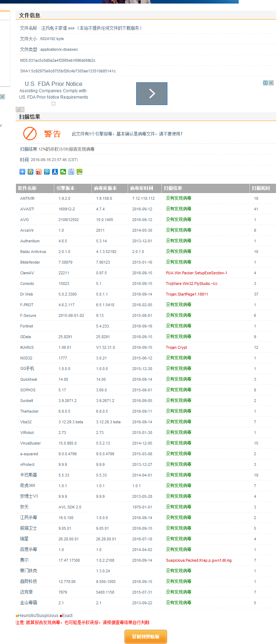Click the ad arrow button
The image size is (277, 644).
point(152,94)
